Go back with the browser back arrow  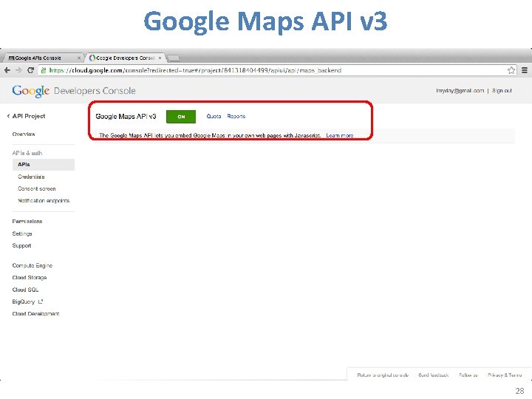(x=7, y=70)
